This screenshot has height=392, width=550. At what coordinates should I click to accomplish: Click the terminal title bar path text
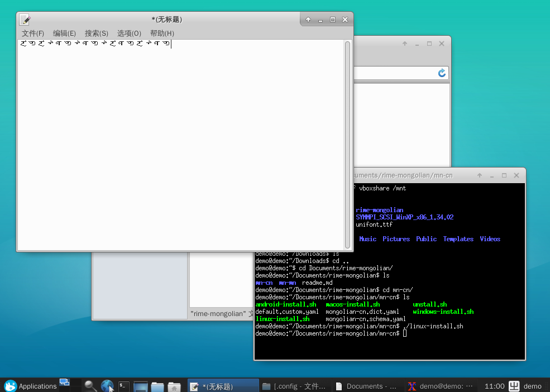tap(403, 175)
